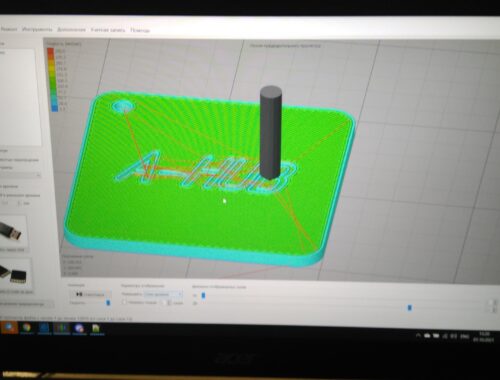Open Google Chrome from the taskbar

pos(27,328)
